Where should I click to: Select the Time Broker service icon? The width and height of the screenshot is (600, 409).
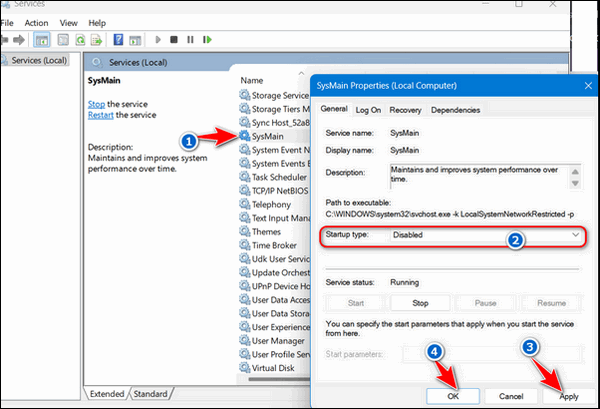(245, 244)
